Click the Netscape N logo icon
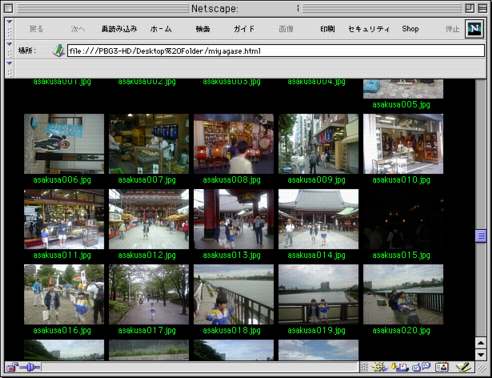Image resolution: width=492 pixels, height=378 pixels. pos(474,29)
